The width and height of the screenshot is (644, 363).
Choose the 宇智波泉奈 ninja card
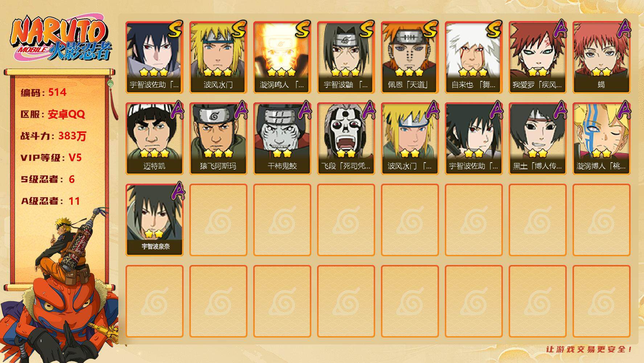click(154, 220)
